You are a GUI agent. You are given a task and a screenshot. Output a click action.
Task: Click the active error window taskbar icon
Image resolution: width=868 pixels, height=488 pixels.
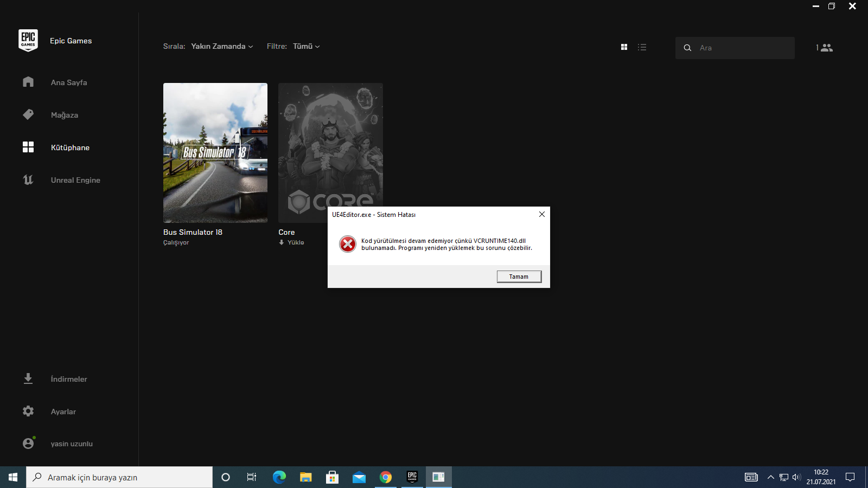click(439, 477)
